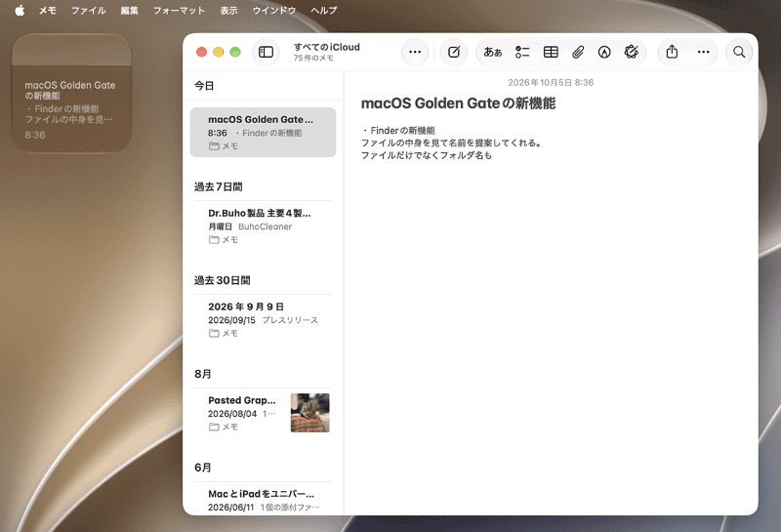This screenshot has width=781, height=532.
Task: Open writing tools Apple Intelligence icon
Action: [631, 52]
